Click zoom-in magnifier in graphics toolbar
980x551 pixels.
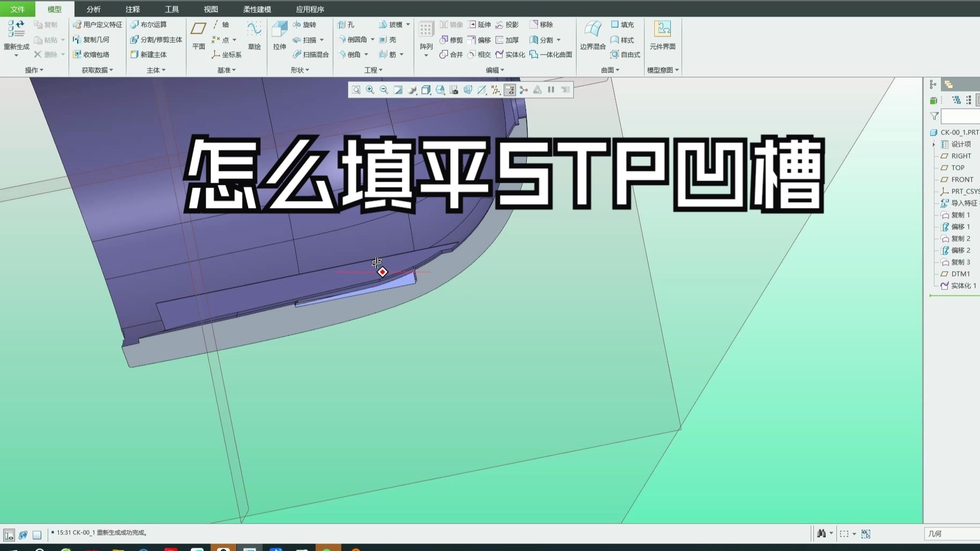[x=370, y=90]
